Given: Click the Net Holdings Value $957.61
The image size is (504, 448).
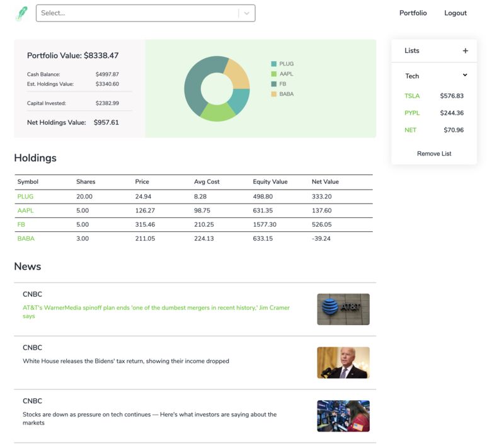Looking at the screenshot, I should click(x=106, y=122).
